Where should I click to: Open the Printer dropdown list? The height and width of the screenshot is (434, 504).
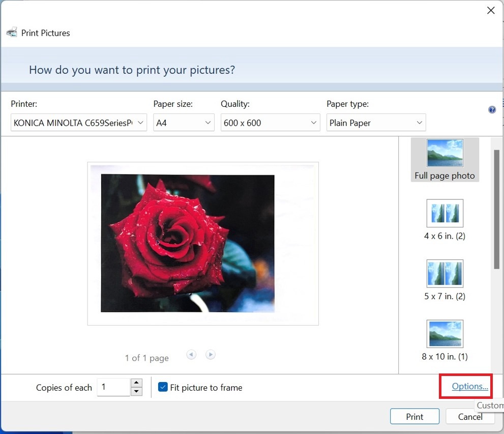[x=79, y=123]
